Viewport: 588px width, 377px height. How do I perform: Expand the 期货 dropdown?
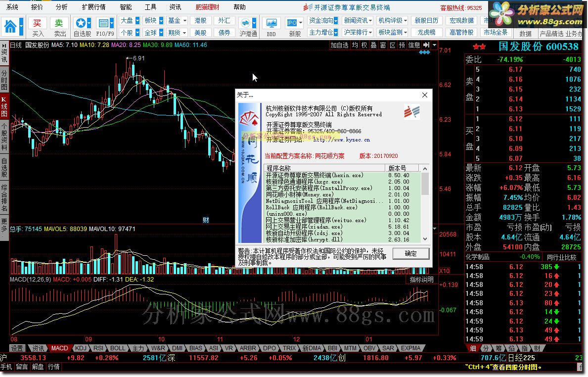pos(185,33)
